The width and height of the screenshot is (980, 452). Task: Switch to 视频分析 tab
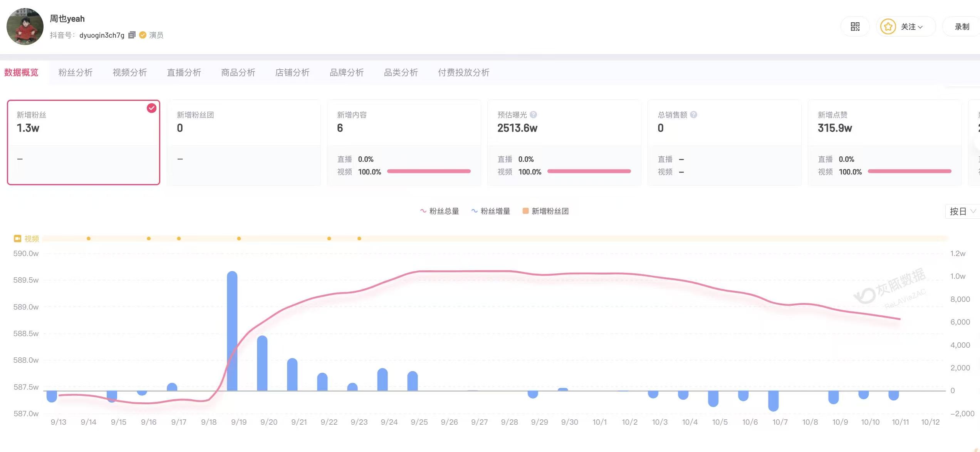click(x=130, y=72)
